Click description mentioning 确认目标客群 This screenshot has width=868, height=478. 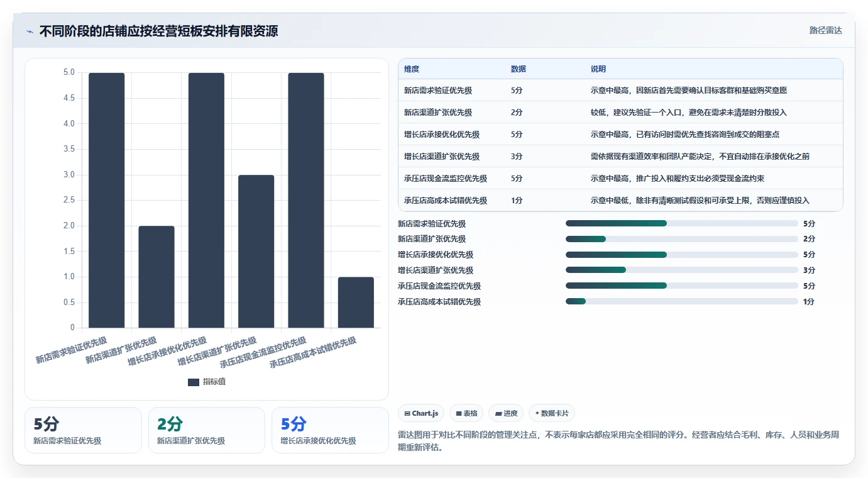689,91
